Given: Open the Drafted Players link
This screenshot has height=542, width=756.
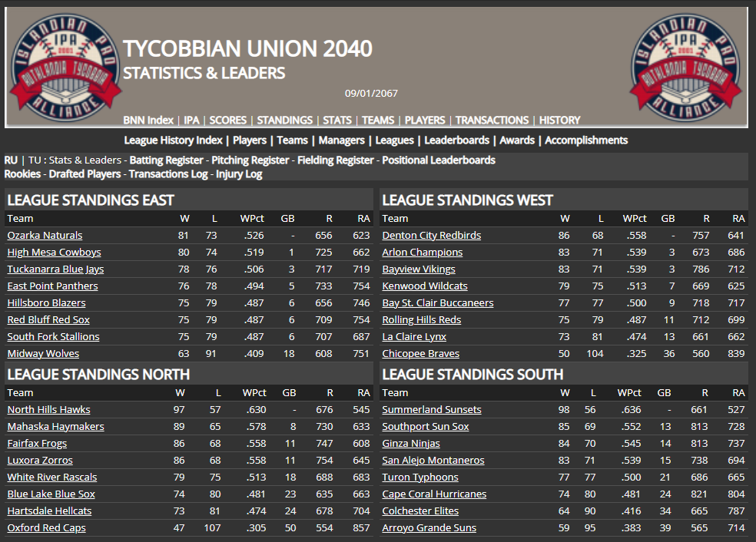Looking at the screenshot, I should (x=85, y=174).
